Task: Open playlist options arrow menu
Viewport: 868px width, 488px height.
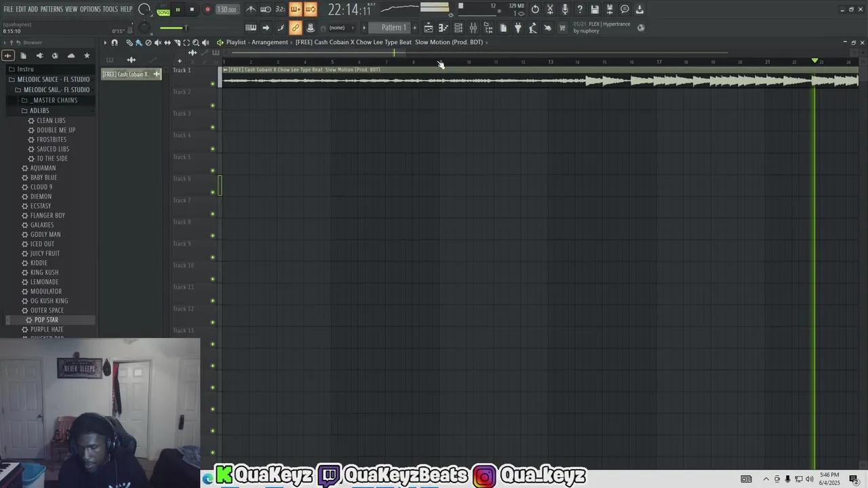Action: [105, 43]
